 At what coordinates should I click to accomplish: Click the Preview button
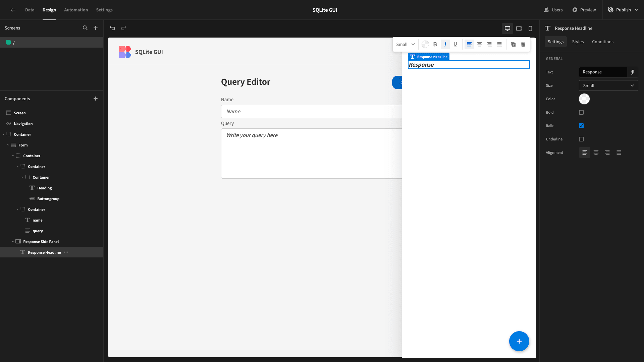click(x=584, y=10)
